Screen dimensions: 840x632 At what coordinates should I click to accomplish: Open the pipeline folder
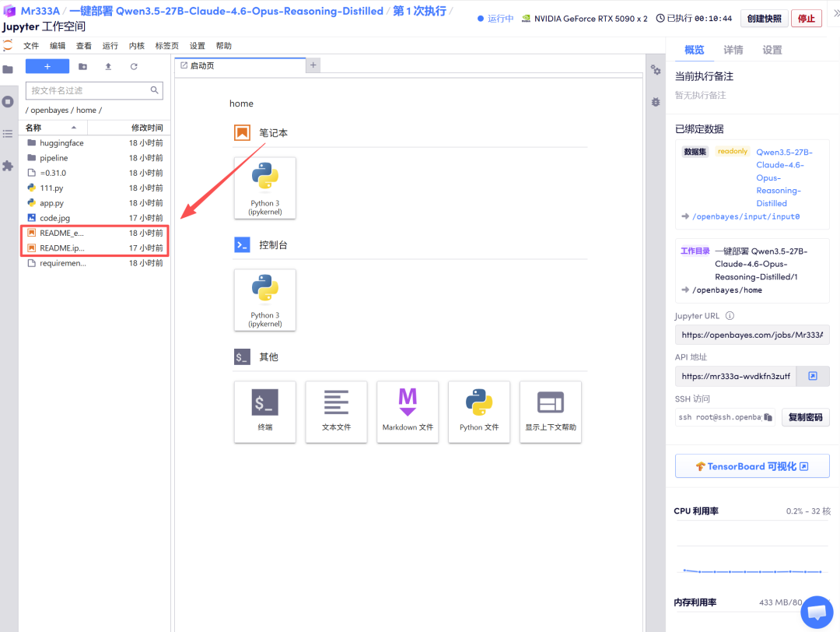pos(94,158)
